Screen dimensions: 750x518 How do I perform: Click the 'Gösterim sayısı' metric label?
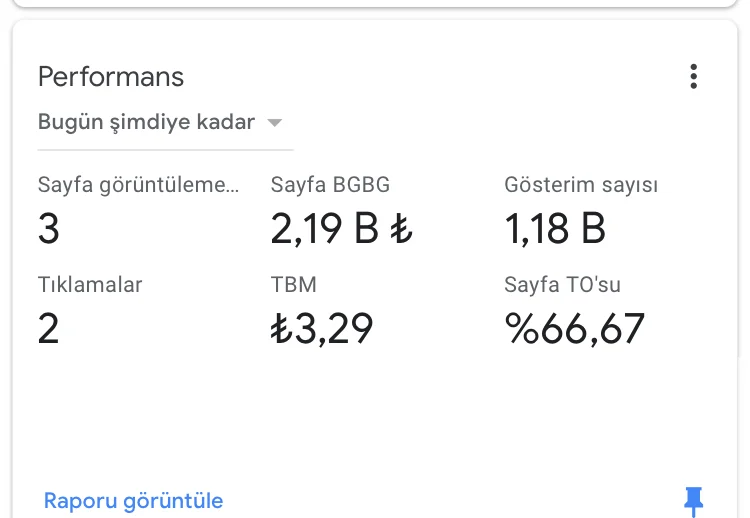[581, 185]
